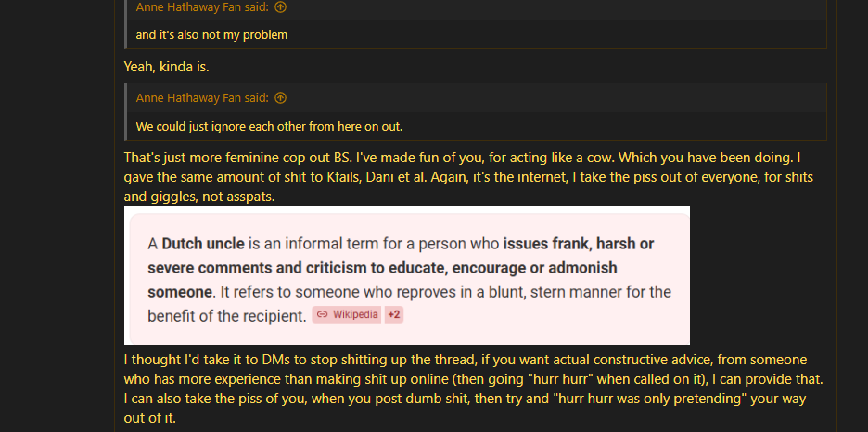Click the paragraph starting 'I thought I'd take it to DMs'

(473, 389)
